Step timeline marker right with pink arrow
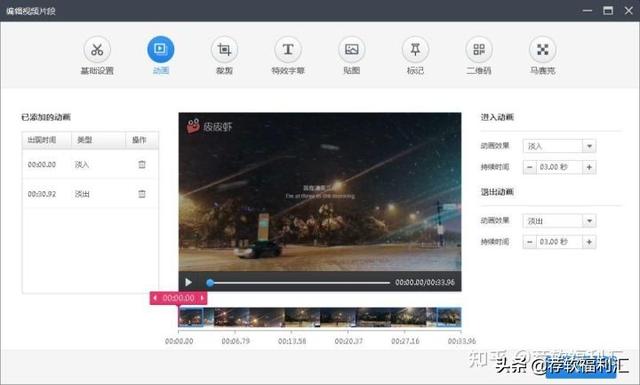Viewport: 640px width, 385px height. 202,298
